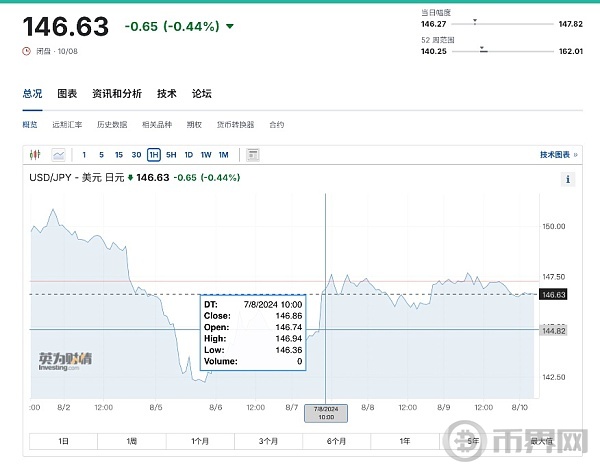Click the info icon above the chart
Viewport: 600px width, 476px height.
(568, 179)
